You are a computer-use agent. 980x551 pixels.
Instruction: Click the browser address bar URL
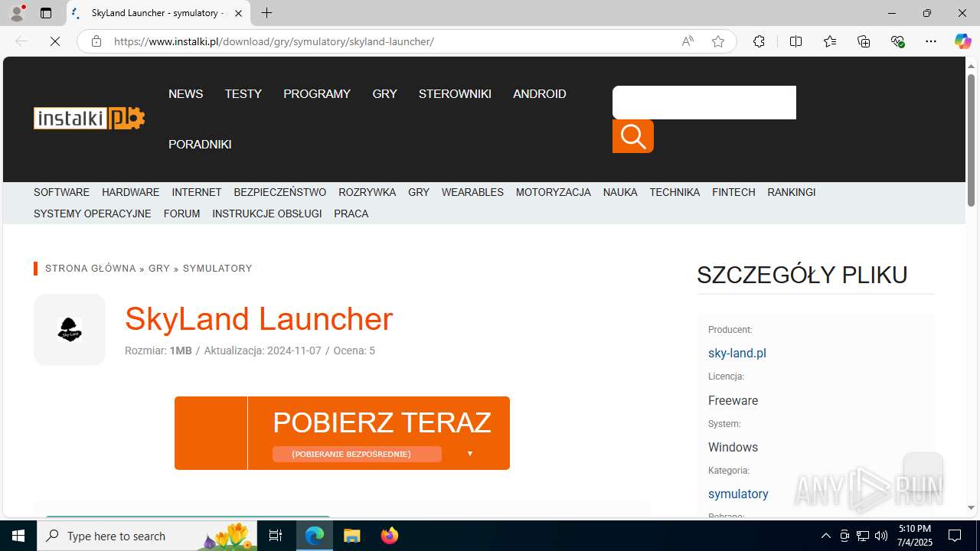[x=274, y=41]
